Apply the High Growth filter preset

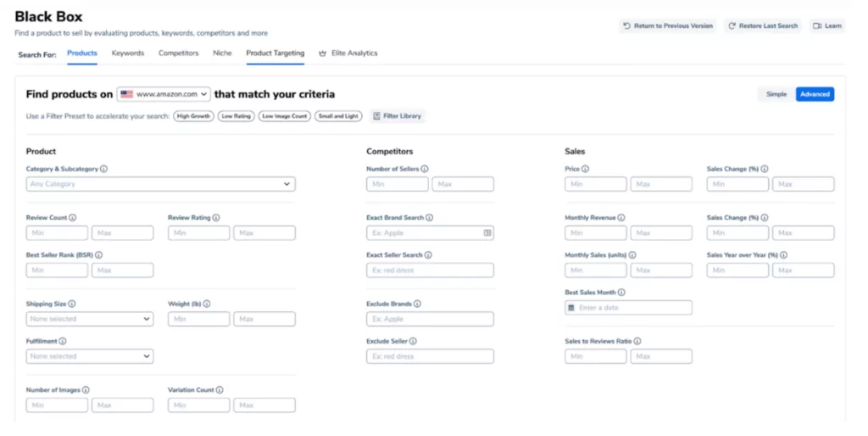(x=193, y=116)
